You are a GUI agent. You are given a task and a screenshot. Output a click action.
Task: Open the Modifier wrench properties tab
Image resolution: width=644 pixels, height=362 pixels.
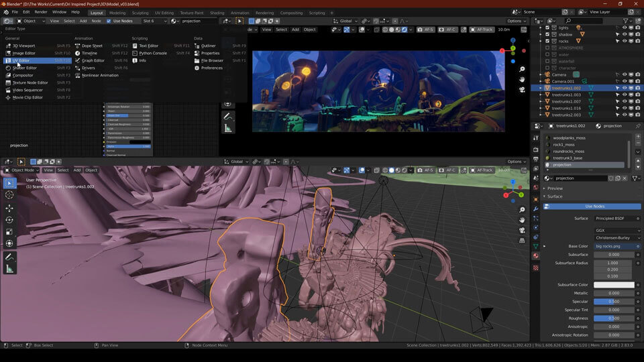[x=535, y=209]
